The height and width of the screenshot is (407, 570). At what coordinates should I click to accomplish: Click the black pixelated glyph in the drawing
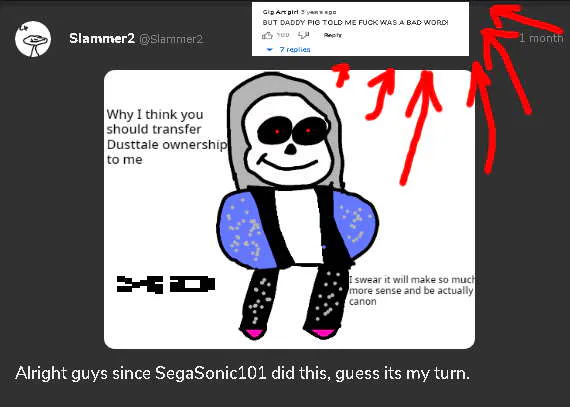coord(166,284)
